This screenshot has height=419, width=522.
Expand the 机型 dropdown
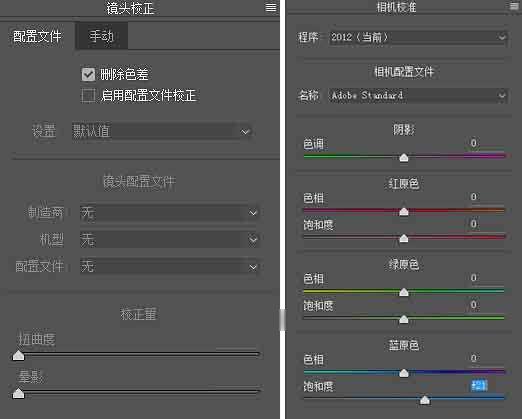click(169, 239)
